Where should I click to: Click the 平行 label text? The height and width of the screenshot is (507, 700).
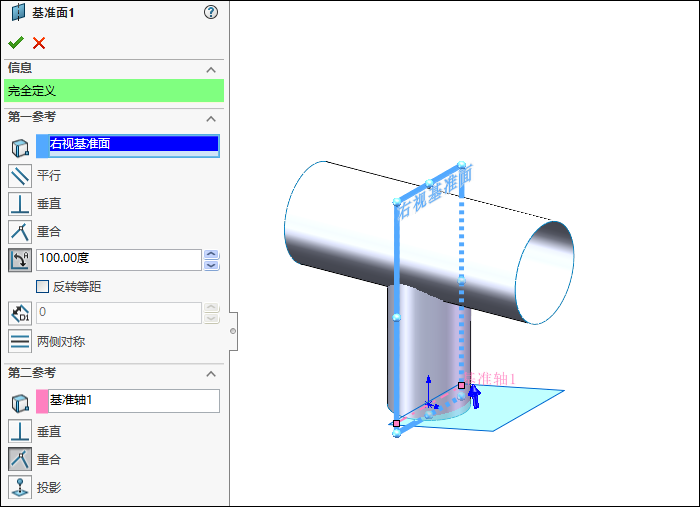[49, 175]
